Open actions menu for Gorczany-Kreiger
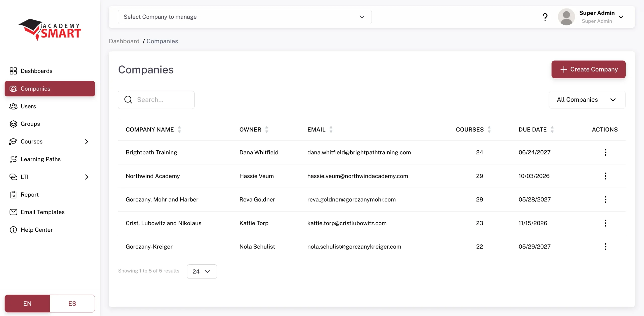This screenshot has height=316, width=644. click(x=605, y=247)
